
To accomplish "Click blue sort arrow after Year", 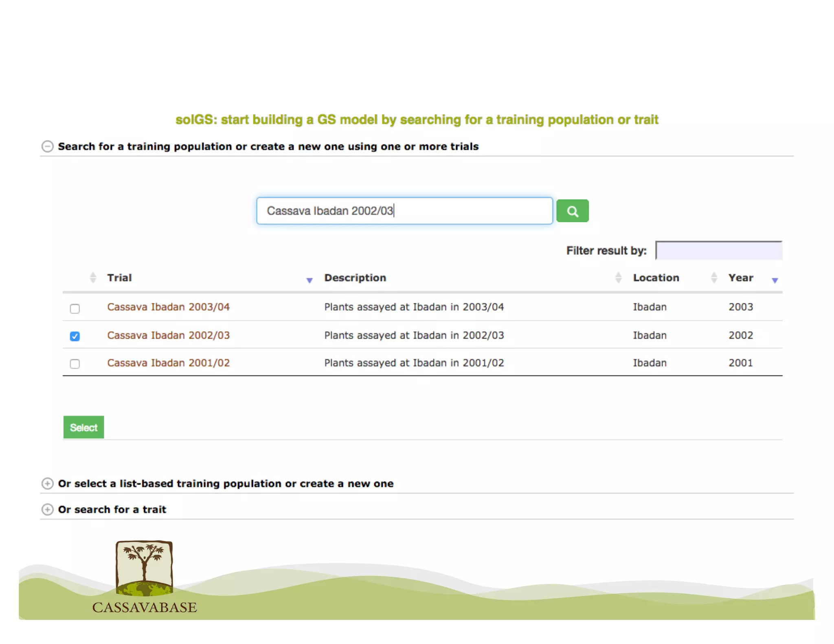I will [x=775, y=280].
